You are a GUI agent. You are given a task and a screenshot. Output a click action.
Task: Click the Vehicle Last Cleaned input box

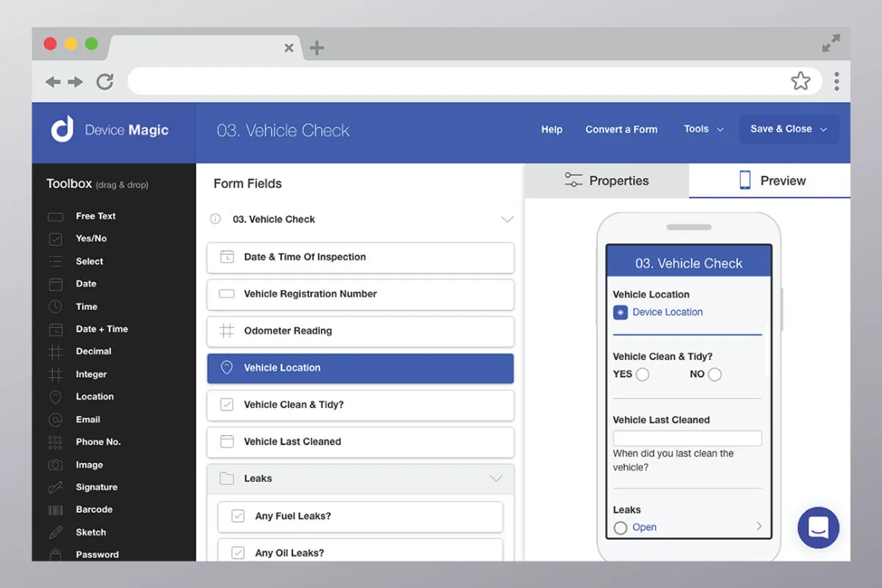(x=687, y=438)
